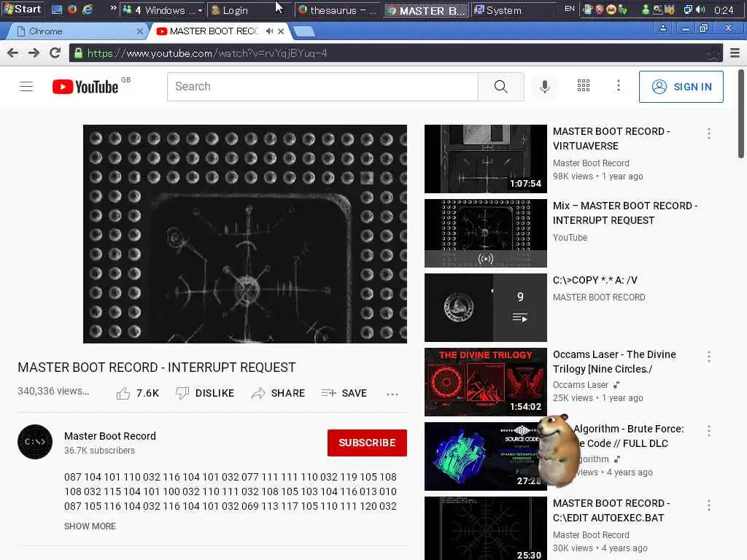Viewport: 747px width, 560px height.
Task: Open Occams Laser - The Divine Trilogy title
Action: [614, 362]
